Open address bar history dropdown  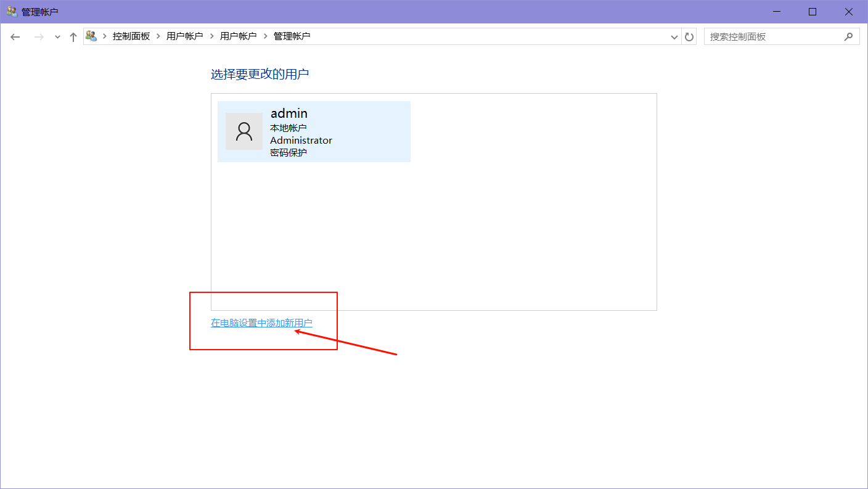click(x=674, y=37)
